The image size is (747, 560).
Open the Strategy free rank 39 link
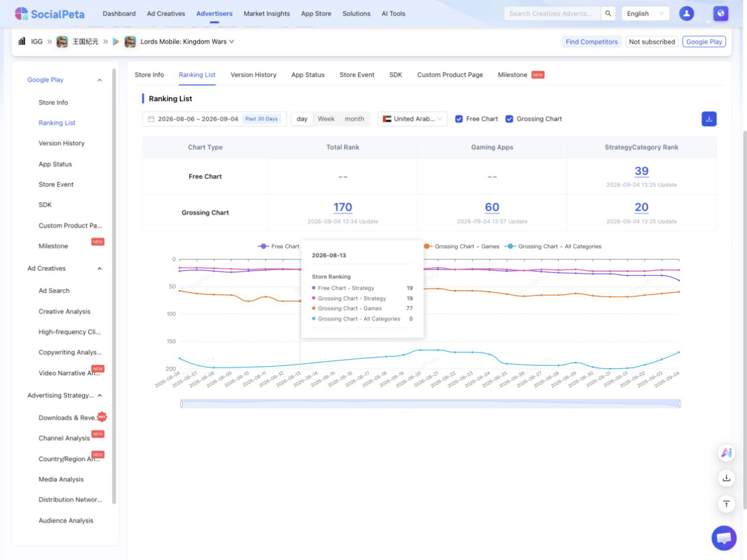pos(641,171)
